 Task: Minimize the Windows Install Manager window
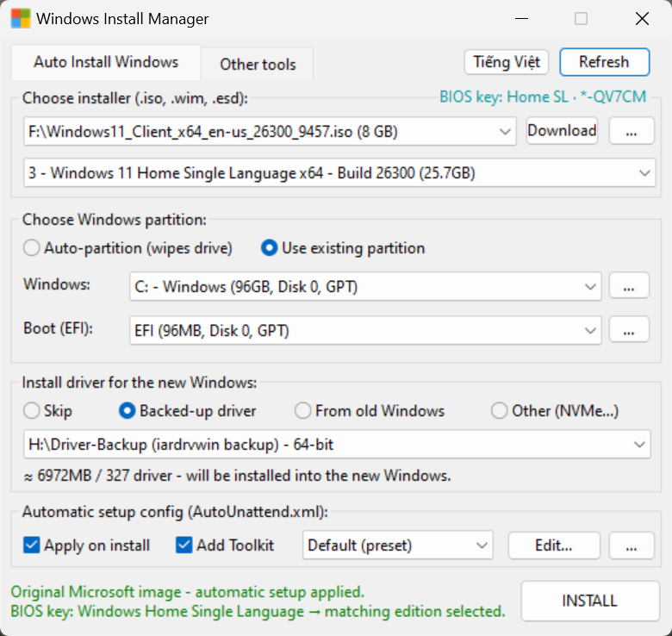click(521, 18)
